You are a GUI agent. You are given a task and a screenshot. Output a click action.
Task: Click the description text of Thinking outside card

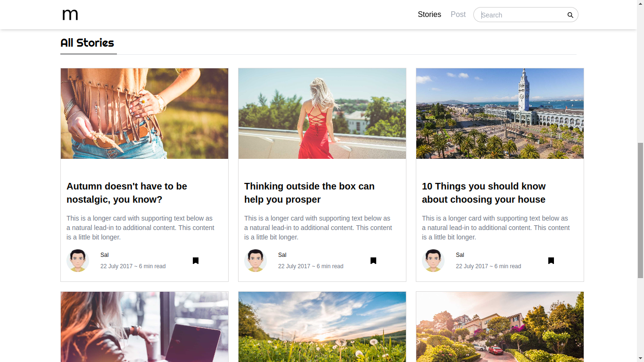click(x=318, y=228)
